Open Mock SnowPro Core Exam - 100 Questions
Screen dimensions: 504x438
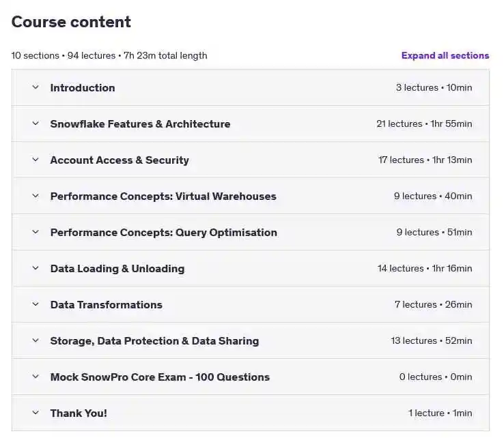[x=160, y=377]
